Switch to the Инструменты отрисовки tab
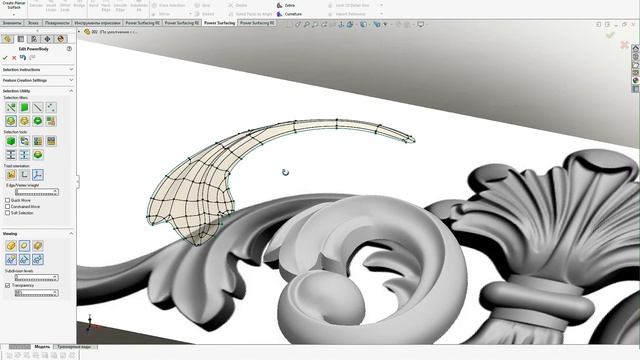 tap(97, 23)
